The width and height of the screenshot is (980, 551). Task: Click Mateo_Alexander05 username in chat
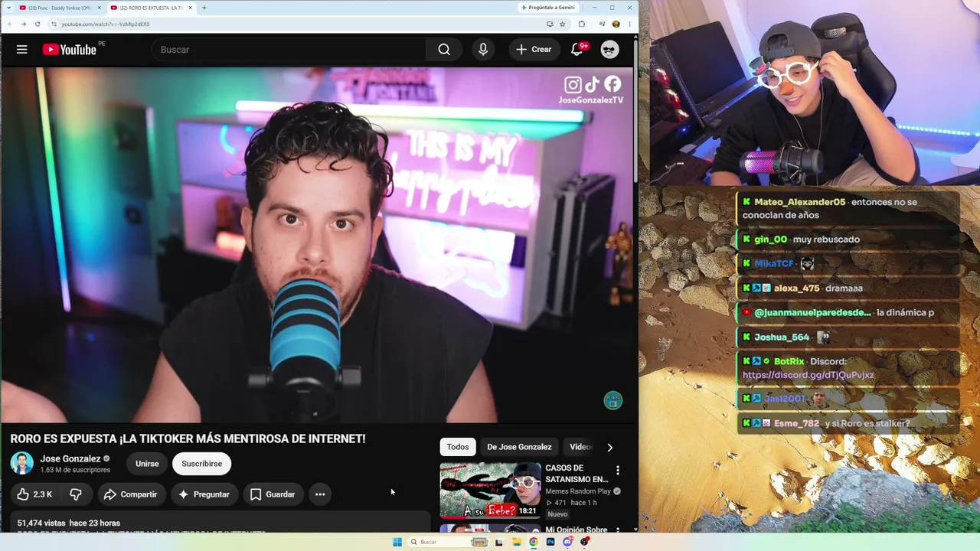click(x=799, y=202)
